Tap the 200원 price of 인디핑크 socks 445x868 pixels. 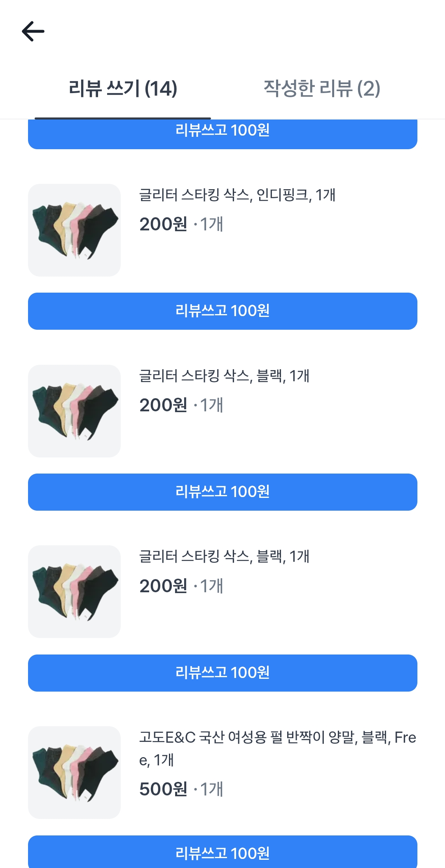(x=163, y=225)
